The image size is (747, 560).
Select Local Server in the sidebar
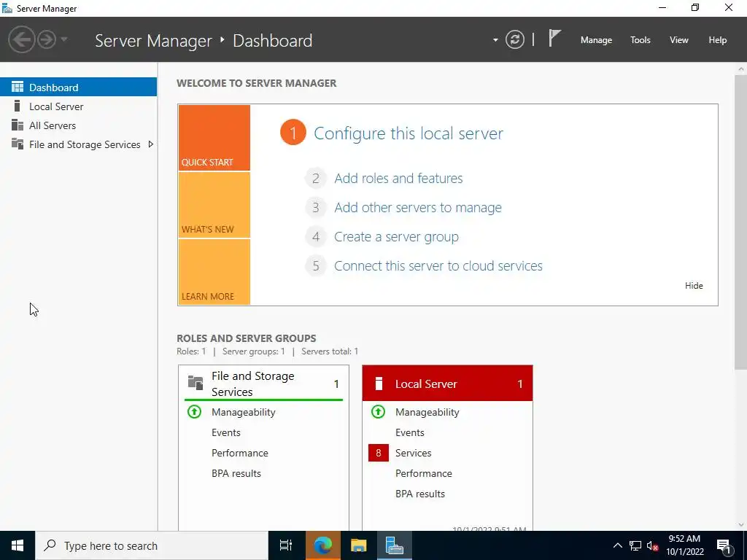tap(78, 106)
